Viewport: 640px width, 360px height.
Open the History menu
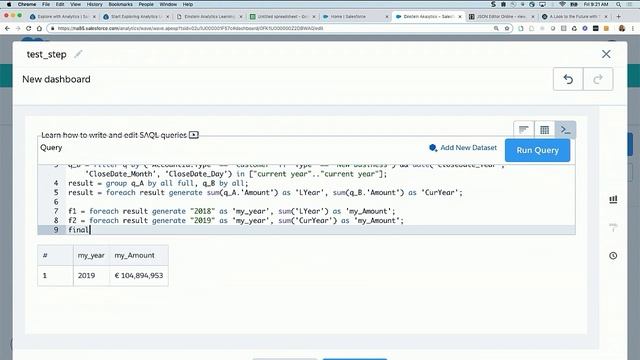tap(95, 4)
